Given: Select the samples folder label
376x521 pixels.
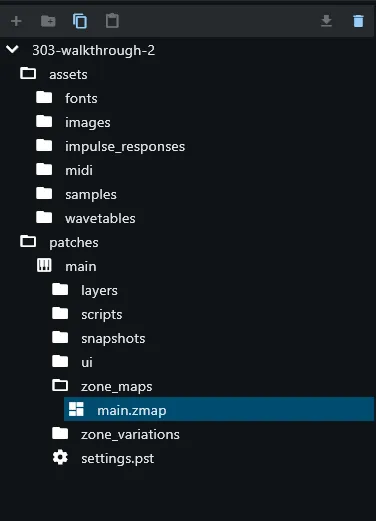Looking at the screenshot, I should coord(91,195).
